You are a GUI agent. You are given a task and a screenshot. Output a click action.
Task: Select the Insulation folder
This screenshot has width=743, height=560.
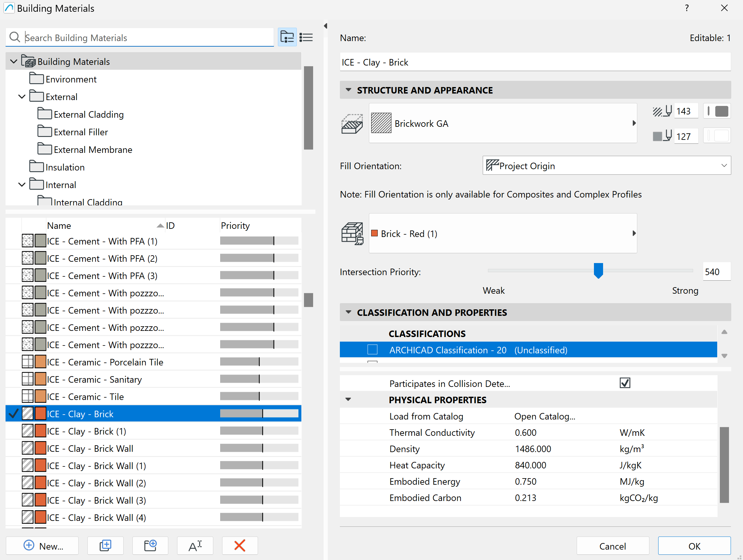coord(65,167)
